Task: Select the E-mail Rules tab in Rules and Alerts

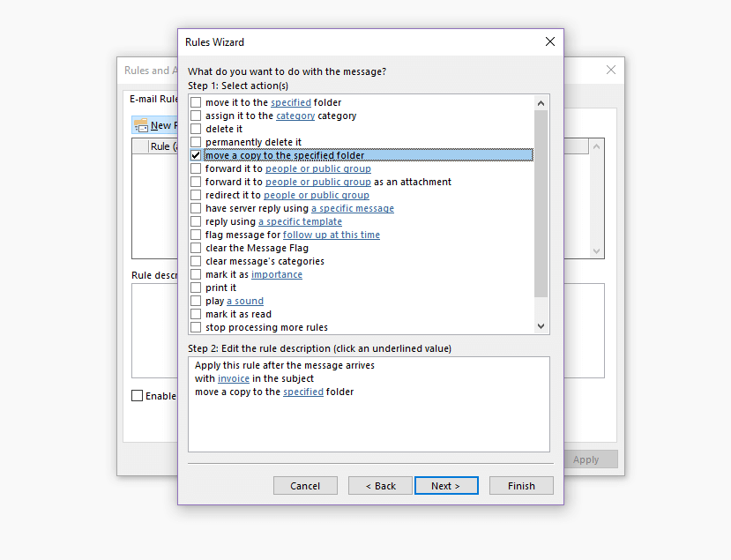Action: click(x=153, y=99)
